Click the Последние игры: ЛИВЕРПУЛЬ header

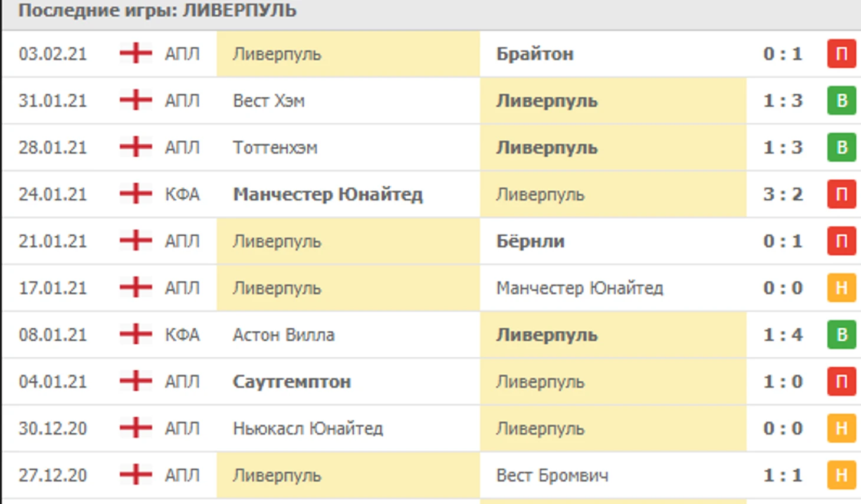(x=157, y=11)
